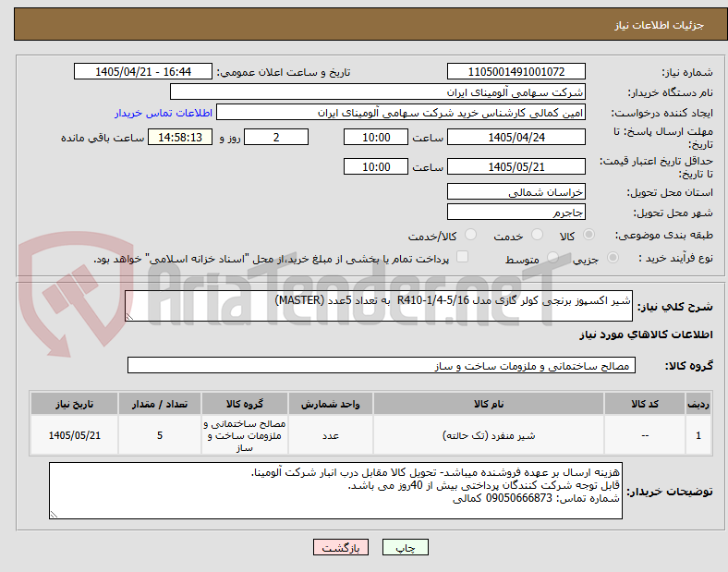The image size is (728, 572).
Task: Click the resize grip of buyer notes area
Action: click(54, 515)
